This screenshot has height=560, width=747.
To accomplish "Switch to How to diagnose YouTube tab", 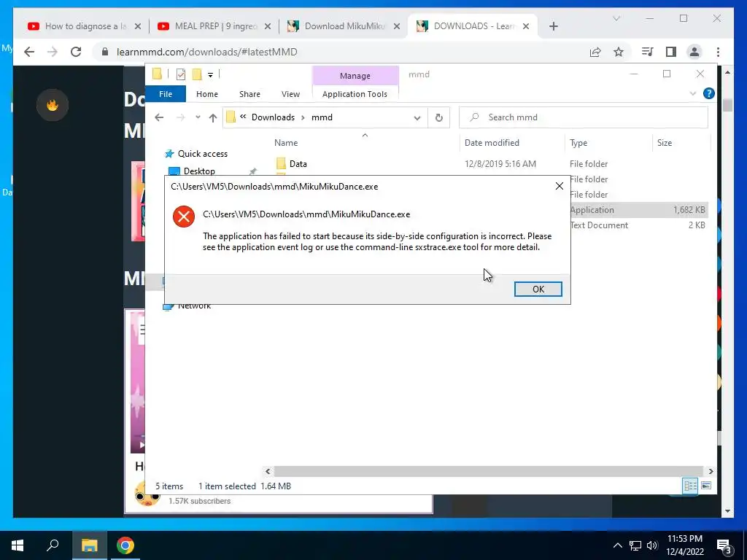I will 85,26.
